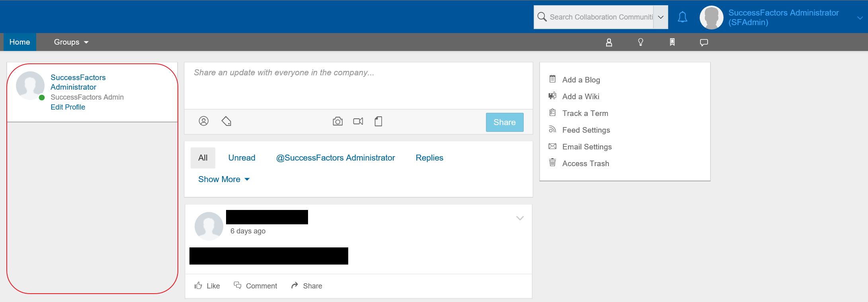Click the tag icon in composer
Viewport: 868px width, 302px height.
(226, 121)
